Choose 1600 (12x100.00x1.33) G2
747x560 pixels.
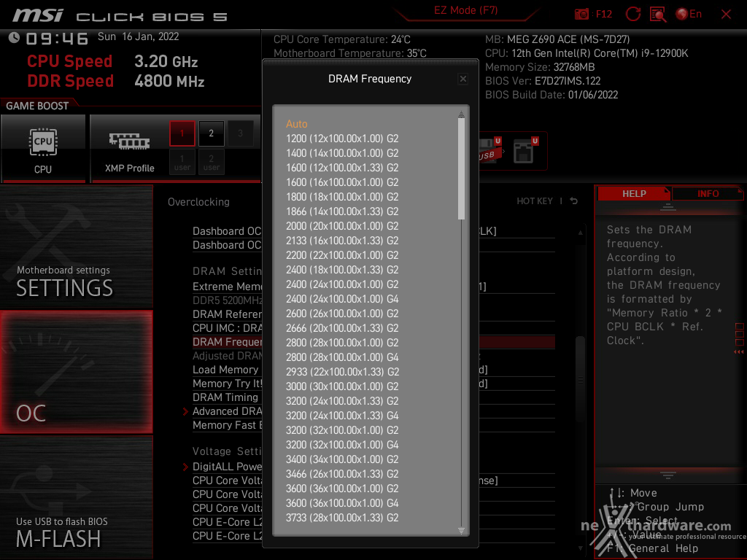[x=342, y=168]
